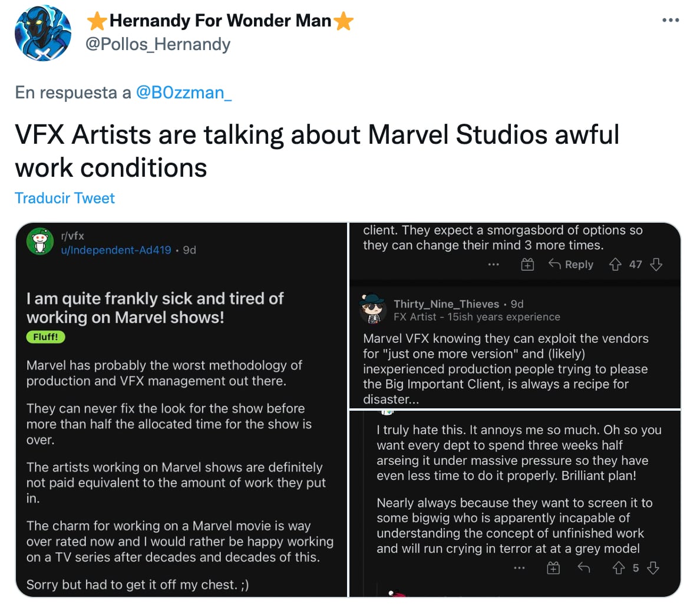Open the @B0zzman_ profile link
The width and height of the screenshot is (700, 614).
point(184,92)
